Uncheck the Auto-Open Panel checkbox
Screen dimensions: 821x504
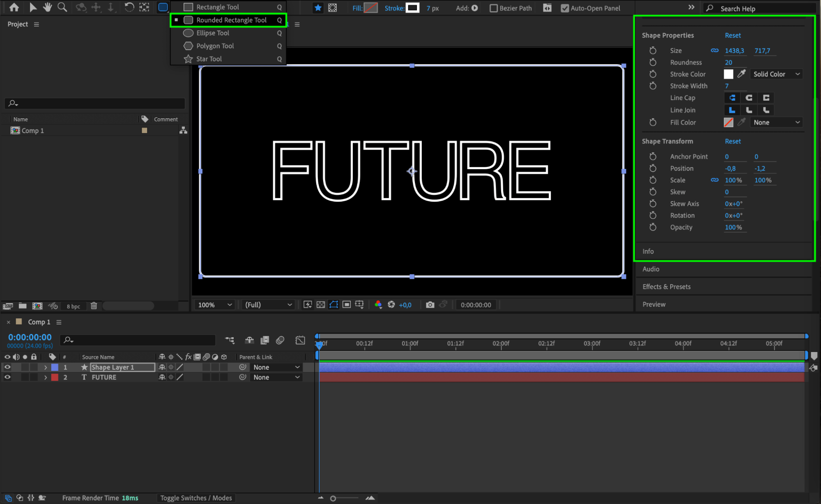pyautogui.click(x=565, y=8)
